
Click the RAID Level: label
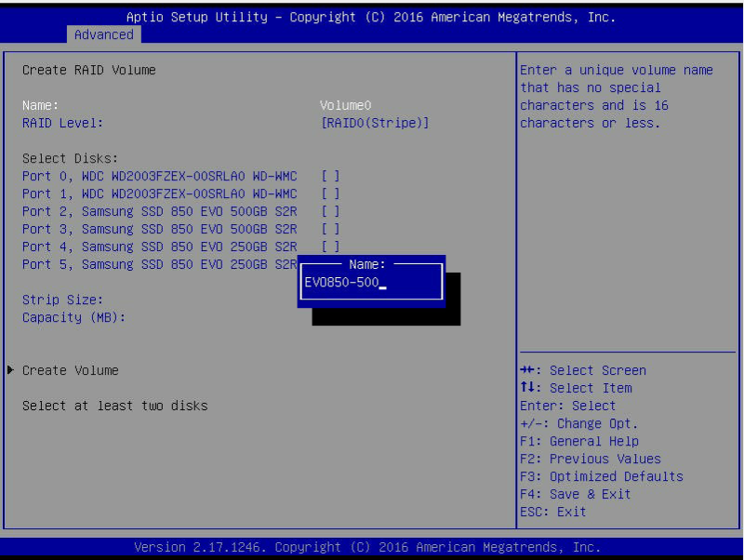point(62,123)
